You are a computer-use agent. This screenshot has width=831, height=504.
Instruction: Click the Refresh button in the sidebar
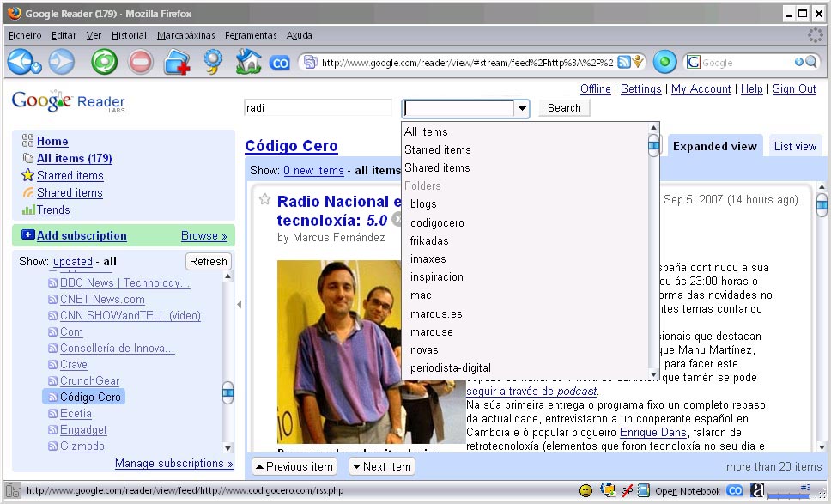pyautogui.click(x=209, y=261)
